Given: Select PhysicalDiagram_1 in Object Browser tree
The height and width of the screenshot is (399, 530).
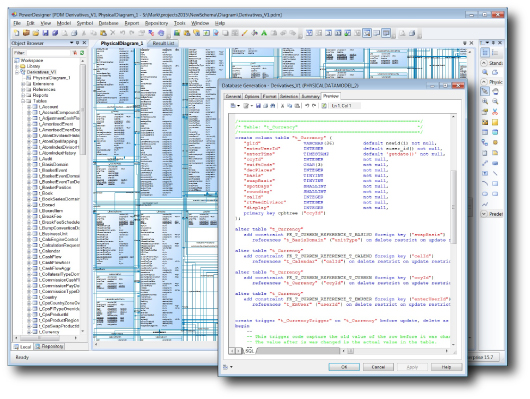Looking at the screenshot, I should [x=51, y=78].
